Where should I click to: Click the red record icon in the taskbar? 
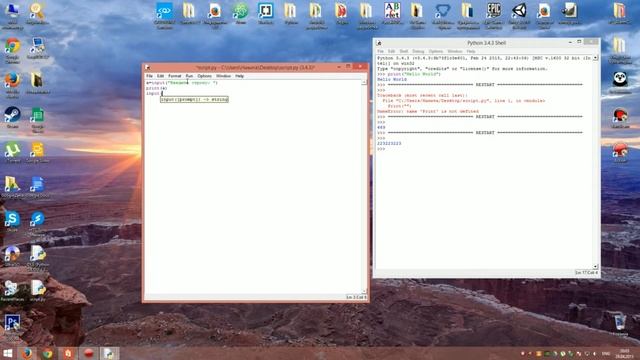(89, 353)
